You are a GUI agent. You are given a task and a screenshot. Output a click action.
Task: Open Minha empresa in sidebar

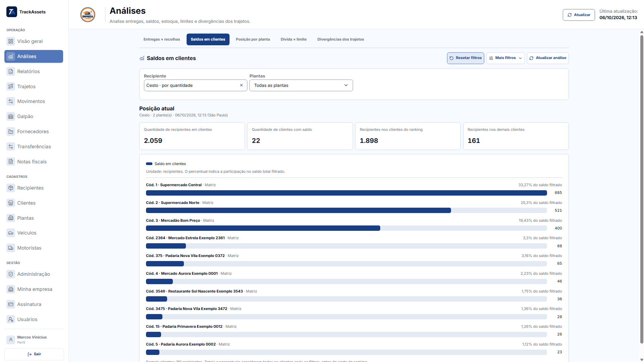[x=34, y=289]
